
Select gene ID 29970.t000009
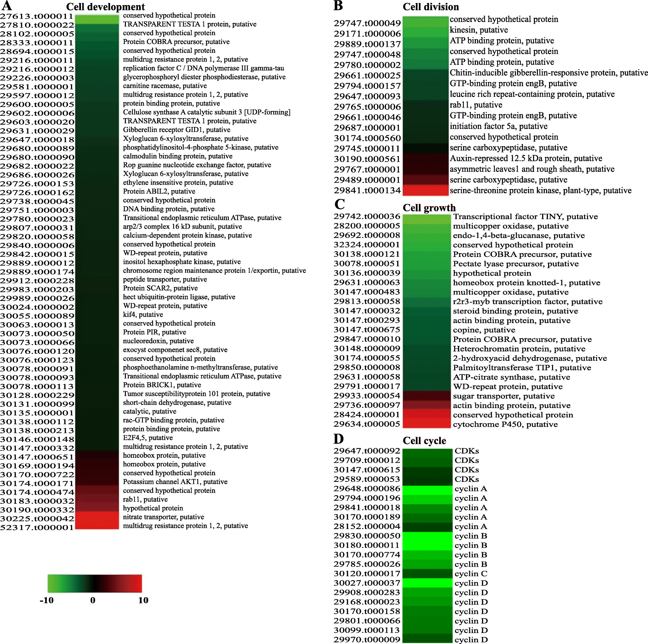(367, 640)
